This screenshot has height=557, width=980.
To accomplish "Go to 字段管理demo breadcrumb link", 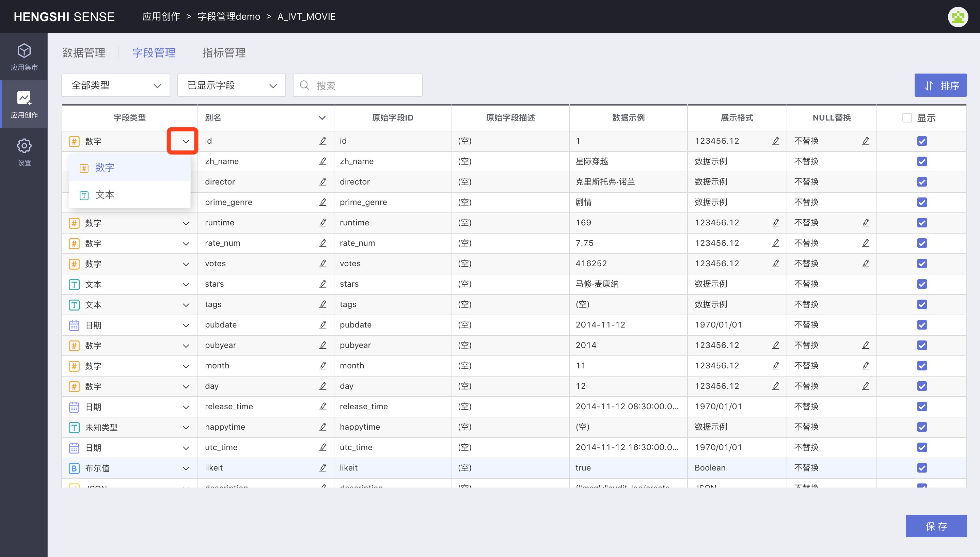I will click(229, 16).
